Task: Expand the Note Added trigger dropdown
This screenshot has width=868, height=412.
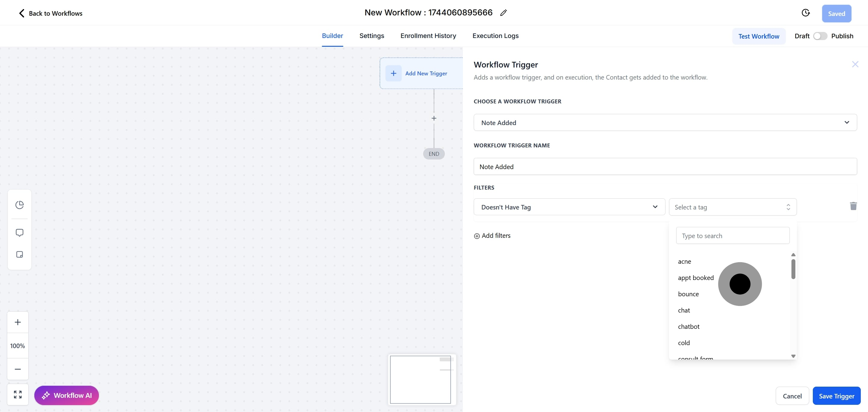Action: point(665,123)
